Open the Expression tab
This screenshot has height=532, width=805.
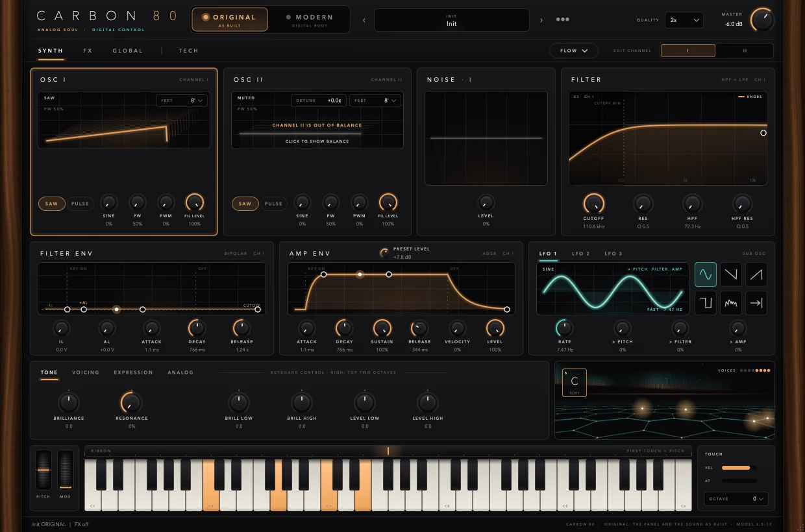tap(133, 372)
